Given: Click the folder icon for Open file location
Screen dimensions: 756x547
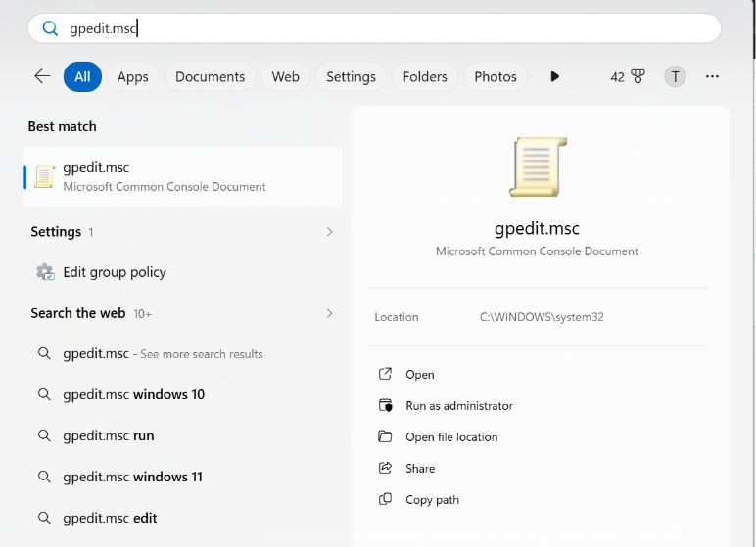Looking at the screenshot, I should pos(385,436).
